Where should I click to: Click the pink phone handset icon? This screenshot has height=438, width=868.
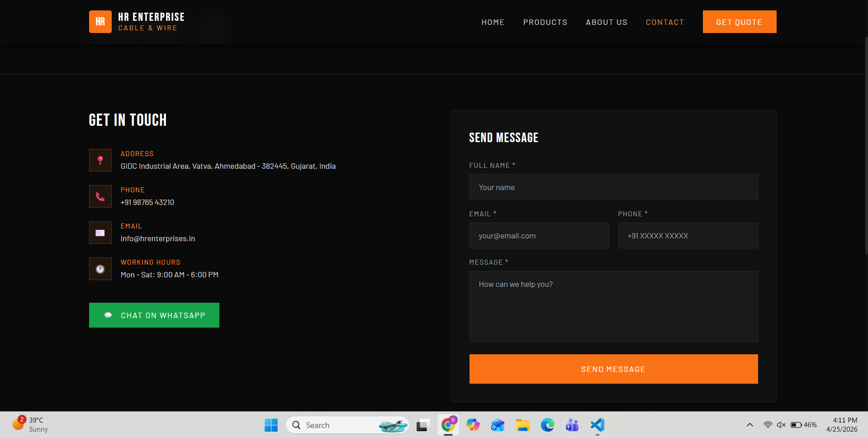[x=100, y=196]
